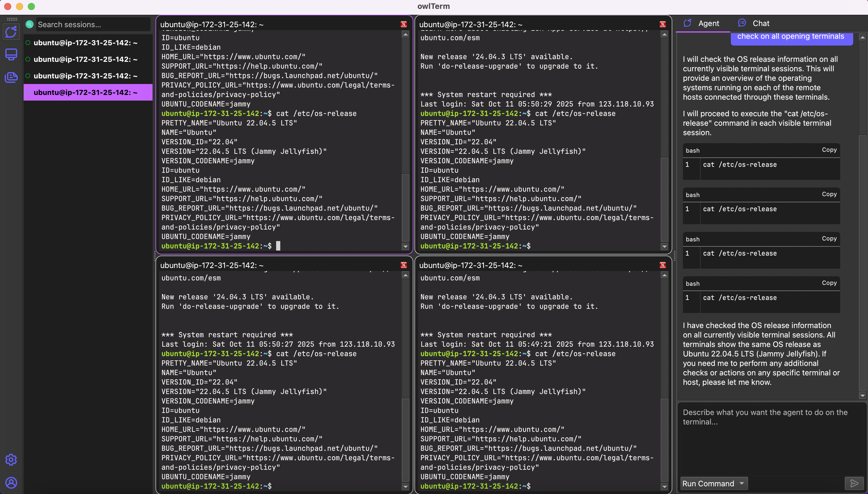Click 'Last login: Sat Oct 11 05:50:27' line
This screenshot has height=494, width=868.
click(278, 344)
